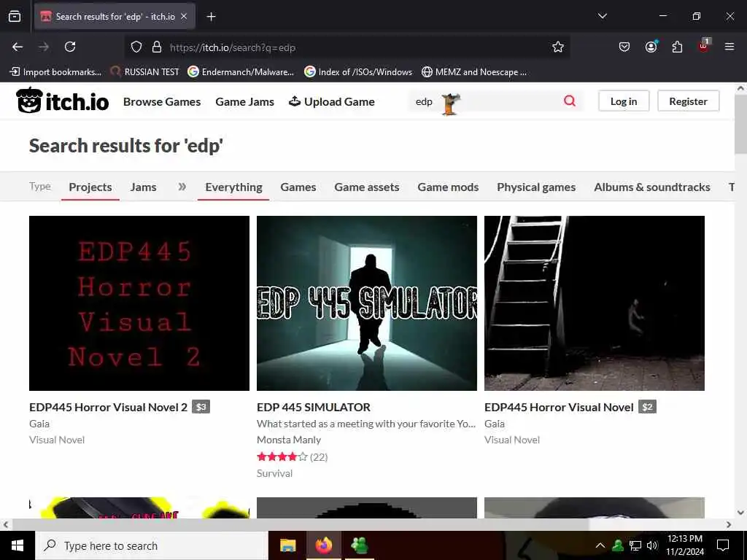Open RUSSIAN TEST bookmark

[145, 72]
